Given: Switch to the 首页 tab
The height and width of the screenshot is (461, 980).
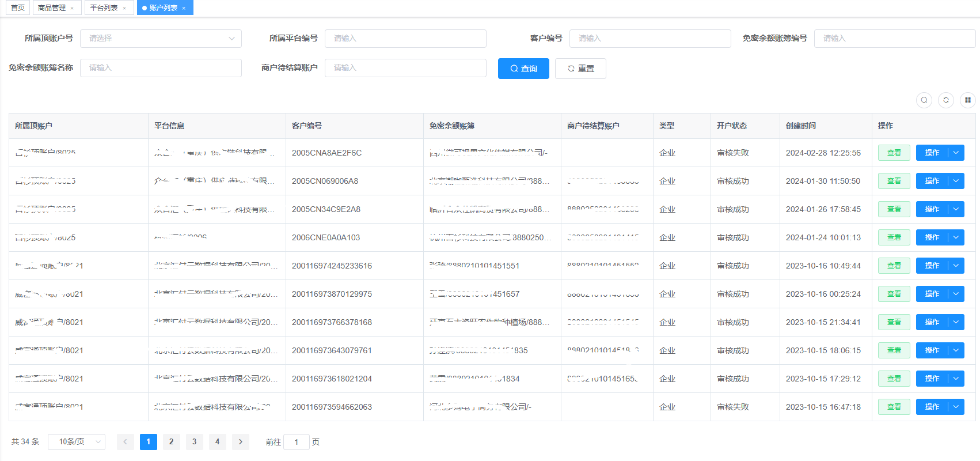Looking at the screenshot, I should 18,8.
